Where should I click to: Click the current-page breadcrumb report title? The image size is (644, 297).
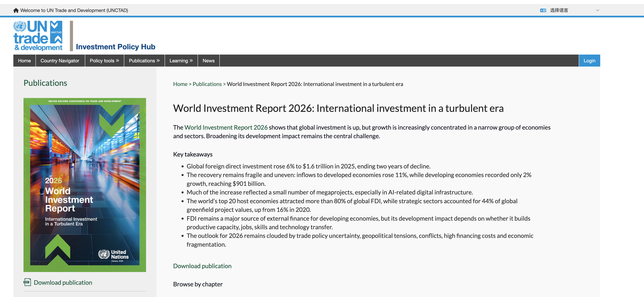point(315,84)
